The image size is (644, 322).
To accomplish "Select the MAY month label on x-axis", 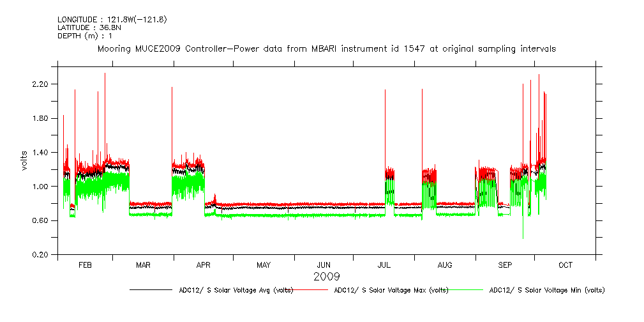I will [x=264, y=264].
